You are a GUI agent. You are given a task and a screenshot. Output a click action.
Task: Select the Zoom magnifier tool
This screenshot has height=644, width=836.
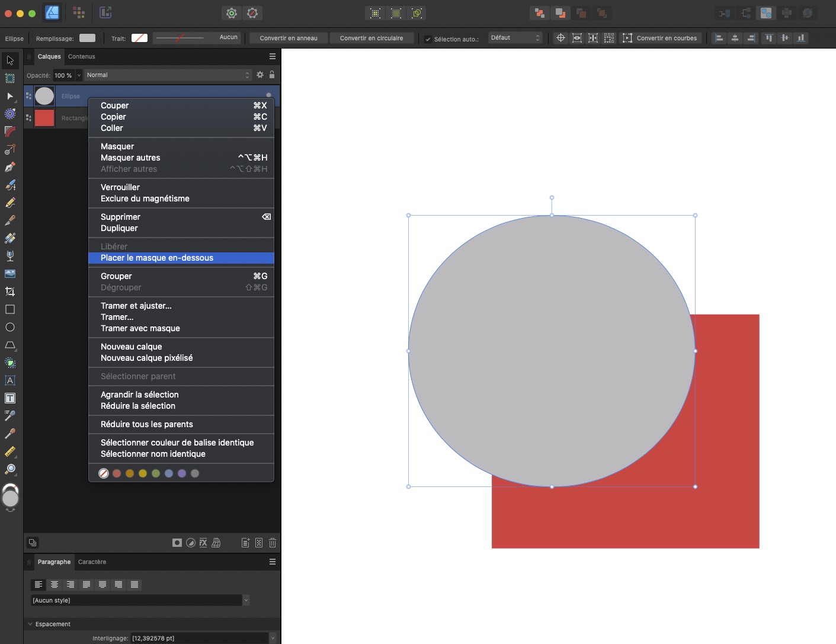(10, 469)
